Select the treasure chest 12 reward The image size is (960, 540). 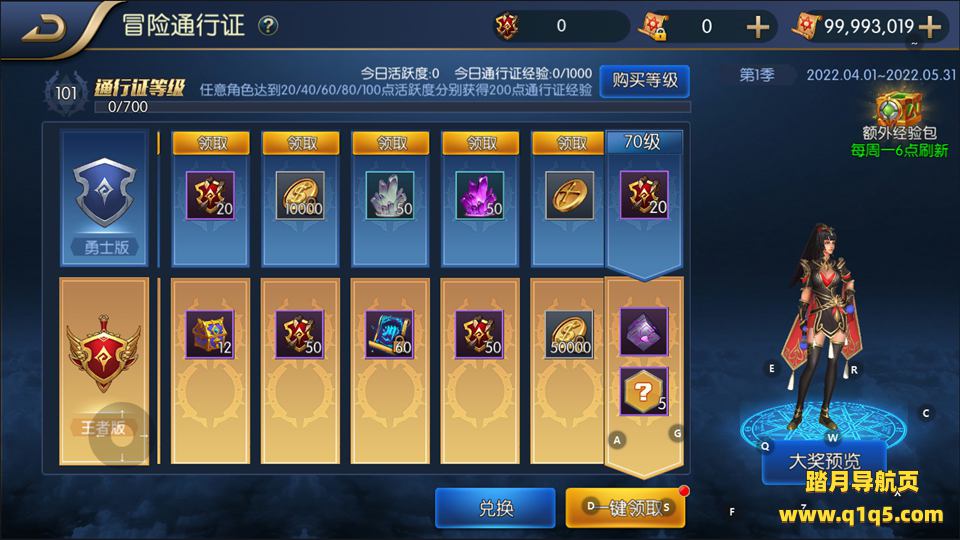tap(210, 334)
